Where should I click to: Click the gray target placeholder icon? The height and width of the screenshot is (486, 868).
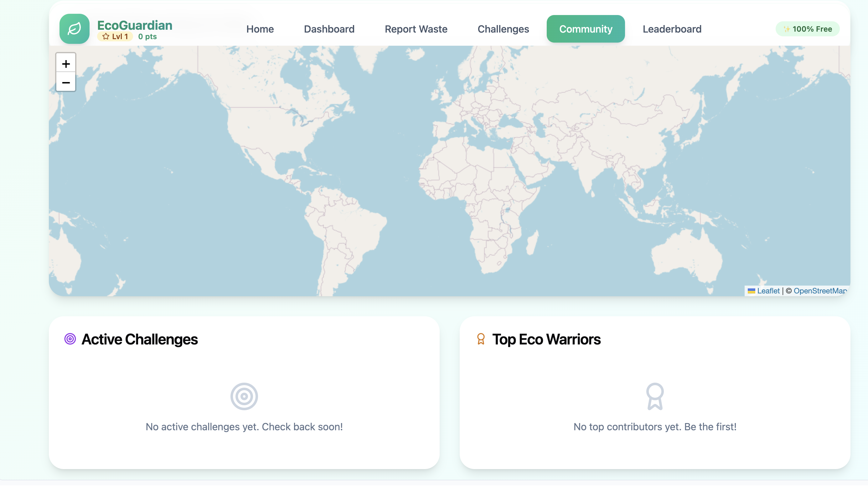pos(244,396)
